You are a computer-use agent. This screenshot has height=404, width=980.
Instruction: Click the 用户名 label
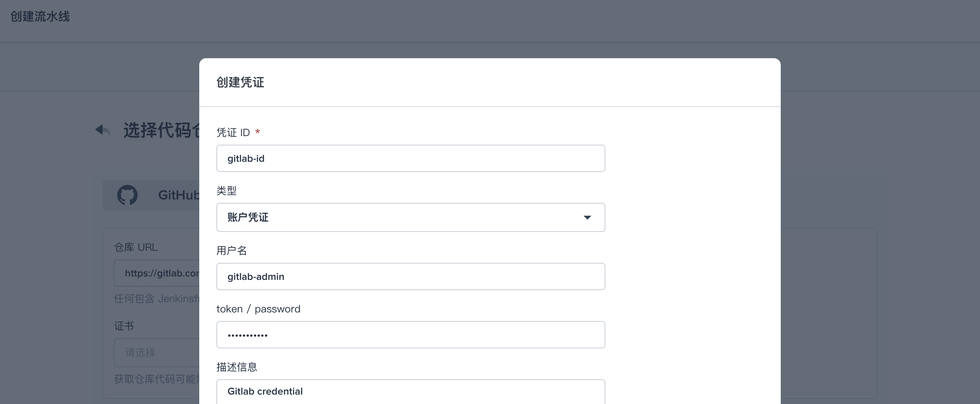pos(232,250)
